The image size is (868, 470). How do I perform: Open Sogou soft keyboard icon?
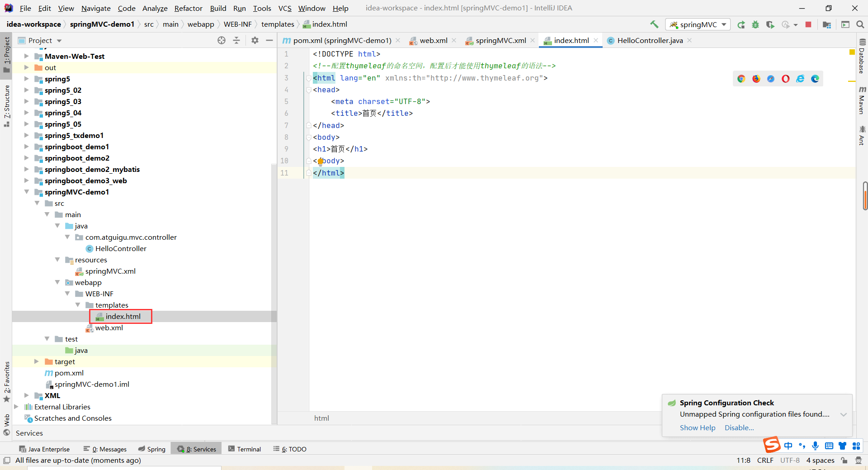(x=829, y=446)
